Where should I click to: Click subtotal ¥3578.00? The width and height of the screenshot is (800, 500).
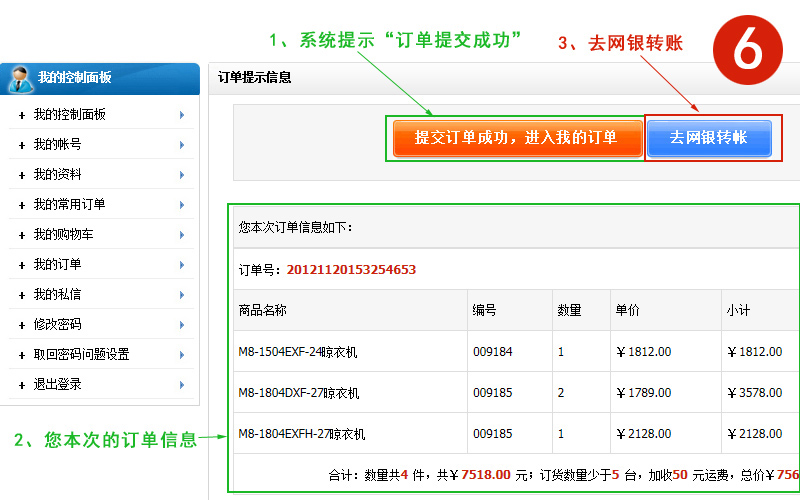[x=755, y=393]
